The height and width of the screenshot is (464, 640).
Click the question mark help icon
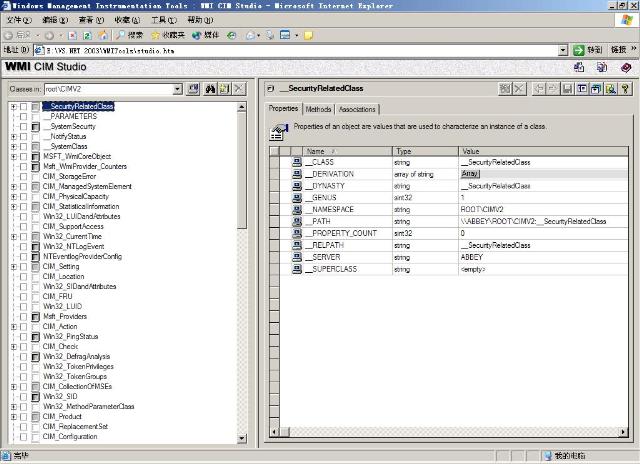(x=625, y=89)
